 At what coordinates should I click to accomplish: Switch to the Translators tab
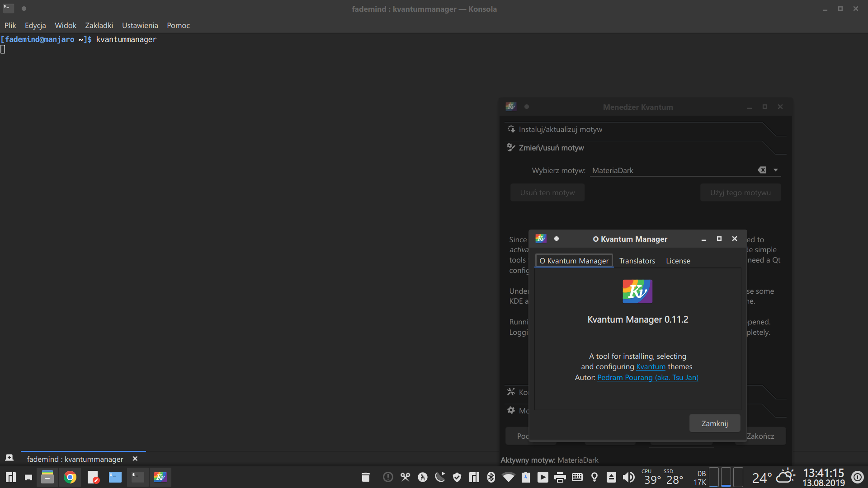(x=637, y=261)
